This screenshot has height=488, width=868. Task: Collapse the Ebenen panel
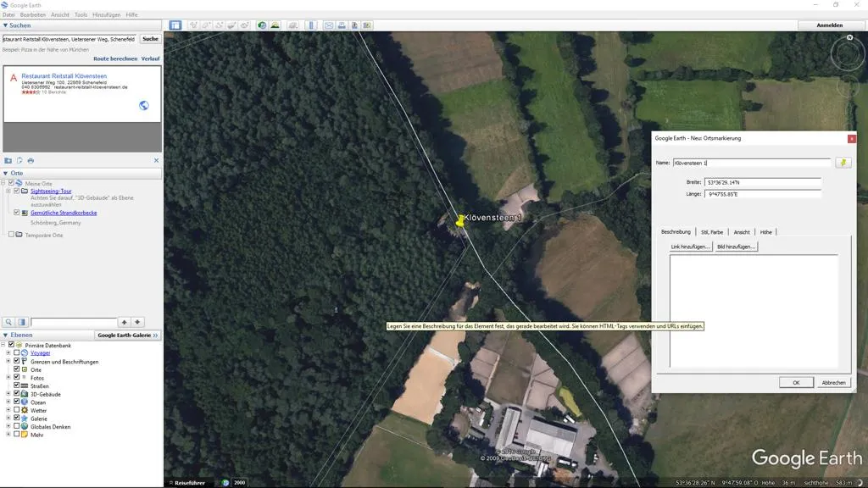(5, 335)
